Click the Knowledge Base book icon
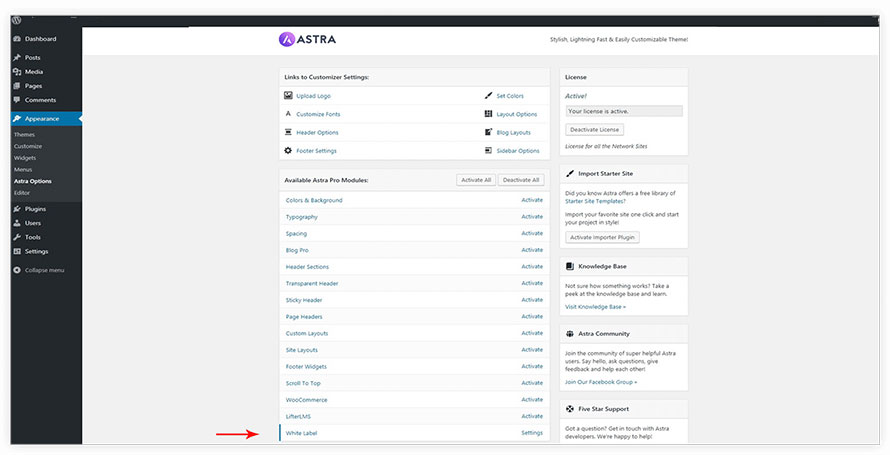 (x=570, y=266)
